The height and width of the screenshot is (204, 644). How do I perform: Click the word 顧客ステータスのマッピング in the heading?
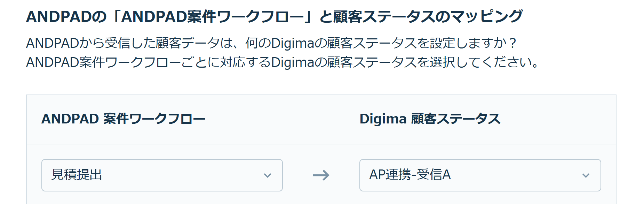[428, 16]
